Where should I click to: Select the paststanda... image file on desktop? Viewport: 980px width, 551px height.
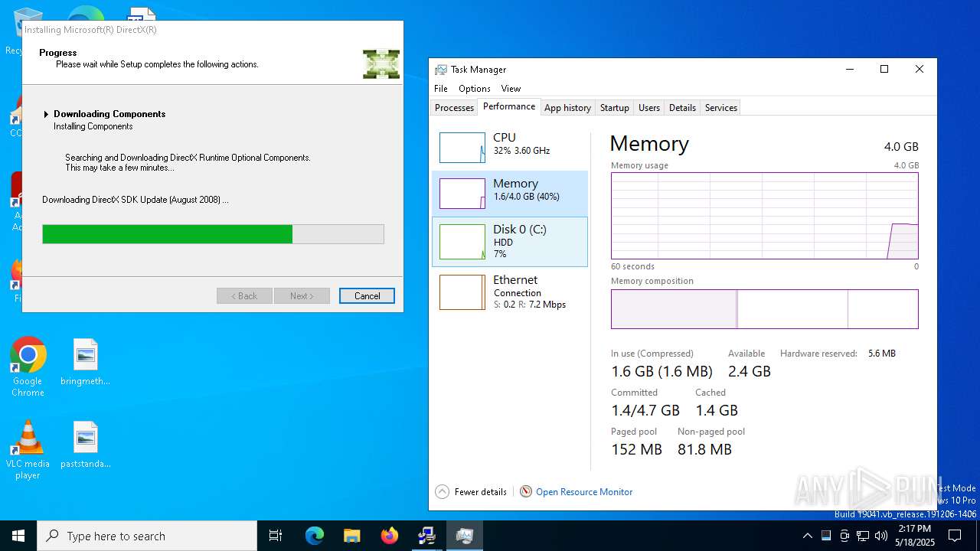click(85, 445)
